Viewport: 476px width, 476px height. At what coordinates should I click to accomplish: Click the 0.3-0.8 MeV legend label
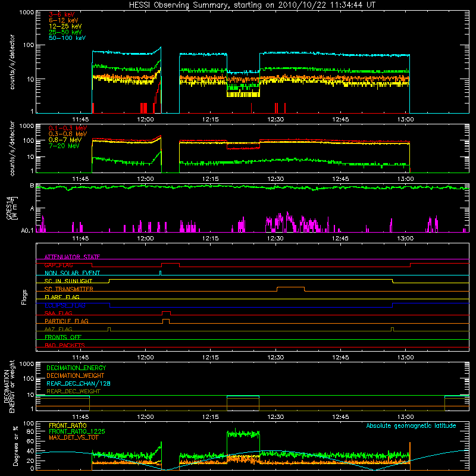coord(68,134)
